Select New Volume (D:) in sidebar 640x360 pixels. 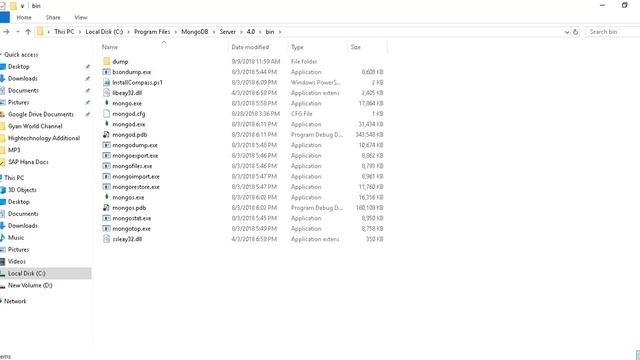(30, 285)
